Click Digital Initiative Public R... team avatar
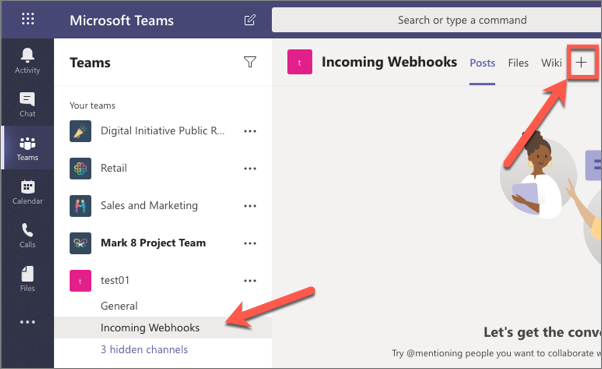 [80, 131]
